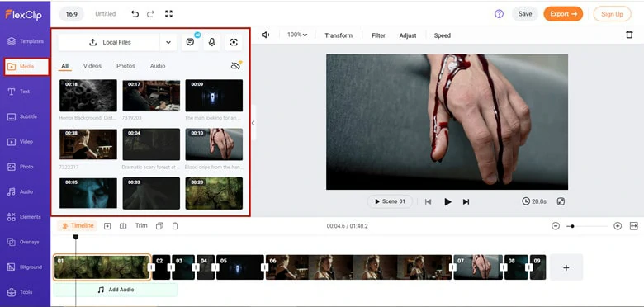Select the Blood drips 00:10 media thumbnail
This screenshot has width=644, height=307.
(214, 144)
